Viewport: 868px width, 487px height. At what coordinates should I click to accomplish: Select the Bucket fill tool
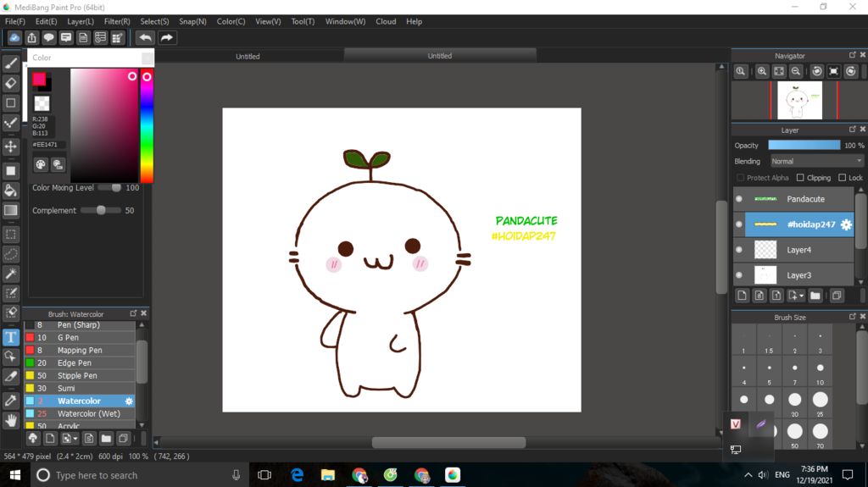tap(10, 191)
